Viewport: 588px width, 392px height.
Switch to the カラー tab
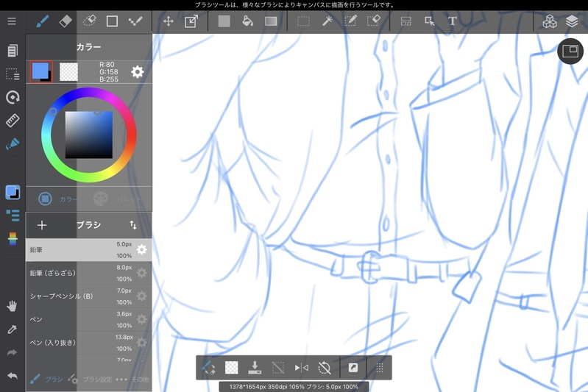pyautogui.click(x=57, y=199)
